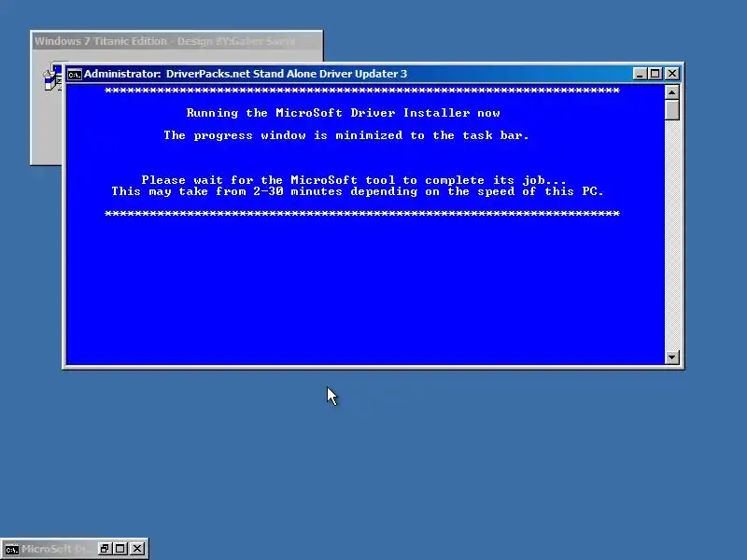
Task: Click the console scrollbar down arrow
Action: click(671, 357)
